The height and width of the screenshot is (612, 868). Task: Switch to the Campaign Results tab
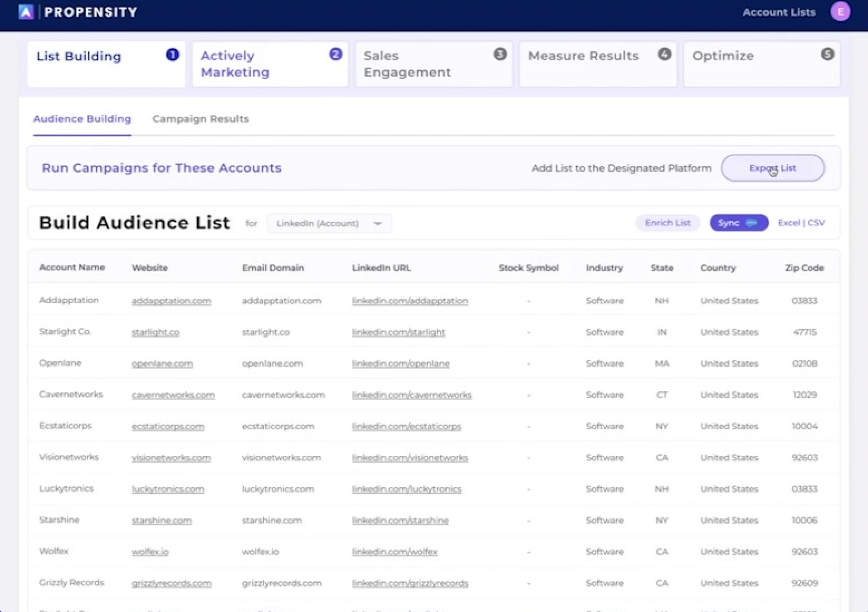[x=201, y=119]
